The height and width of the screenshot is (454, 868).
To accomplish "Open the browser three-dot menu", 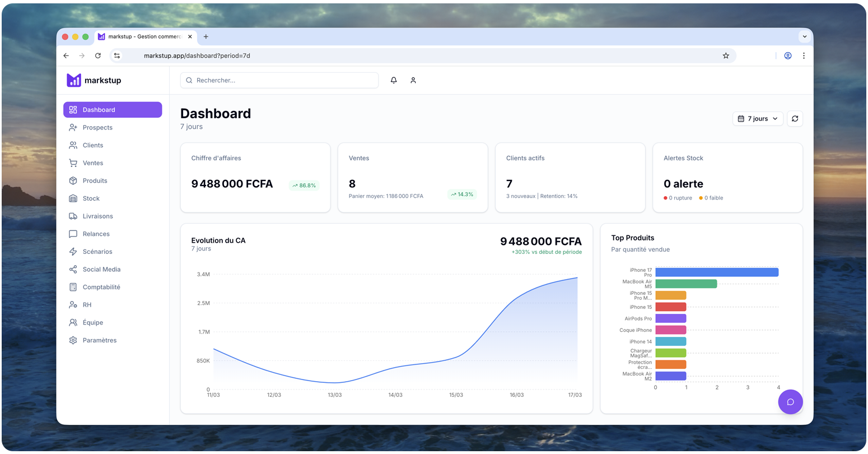I will tap(804, 55).
